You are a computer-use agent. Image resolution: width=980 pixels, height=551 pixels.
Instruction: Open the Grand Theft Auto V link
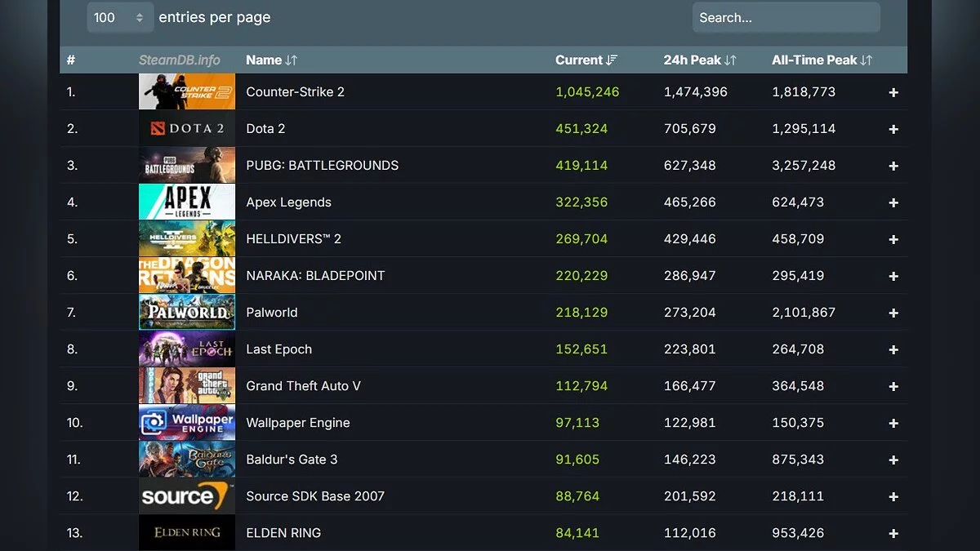(303, 385)
